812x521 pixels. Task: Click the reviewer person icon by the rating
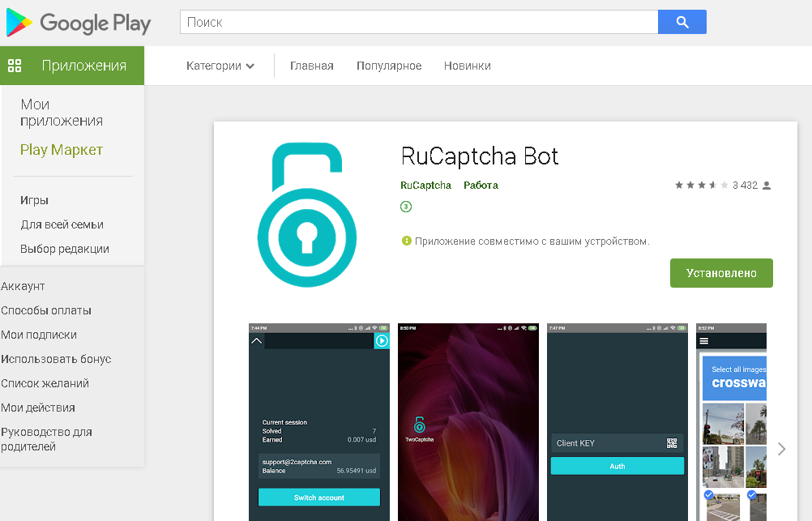coord(767,186)
